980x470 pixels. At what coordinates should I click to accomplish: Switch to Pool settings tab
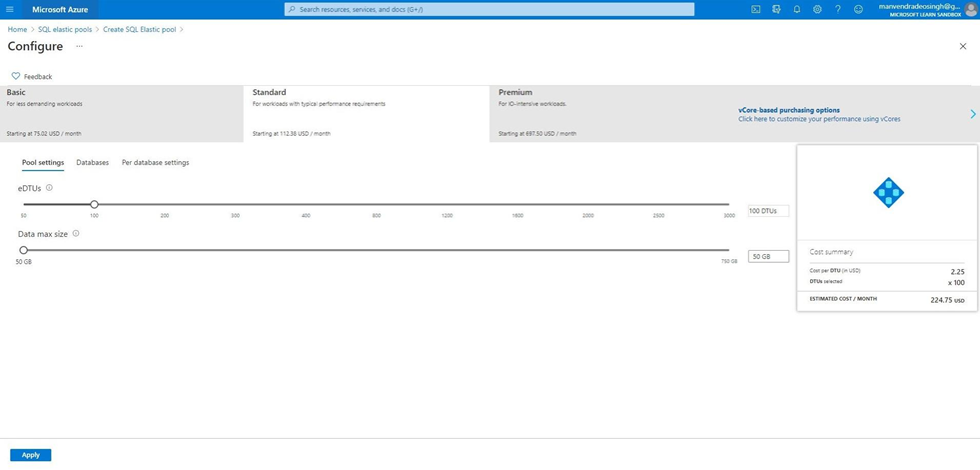(x=43, y=162)
